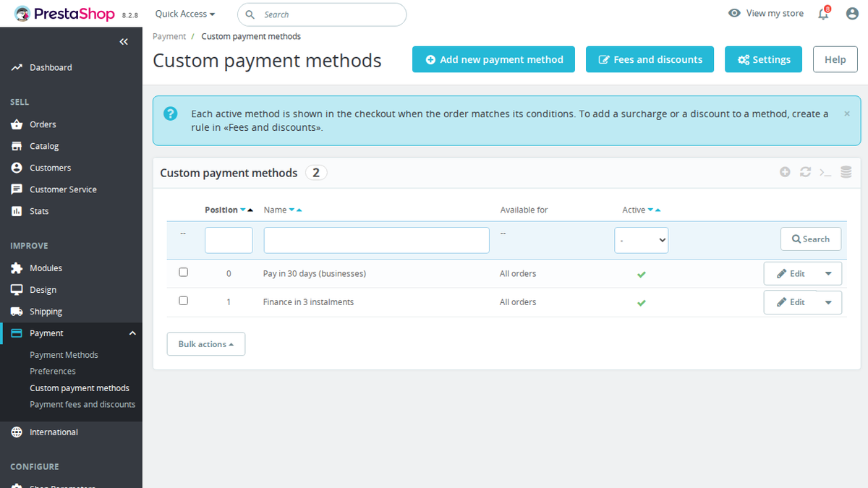Click the Dashboard trend icon
The image size is (868, 488).
click(x=17, y=67)
